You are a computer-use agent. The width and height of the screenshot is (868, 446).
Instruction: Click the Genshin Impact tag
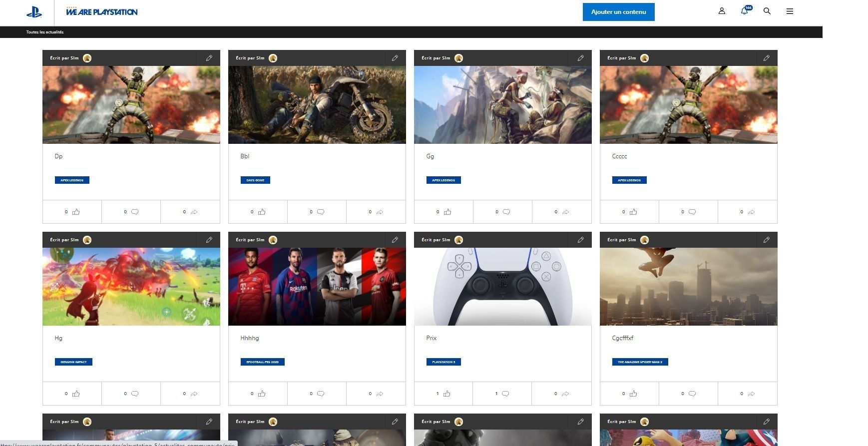[73, 362]
